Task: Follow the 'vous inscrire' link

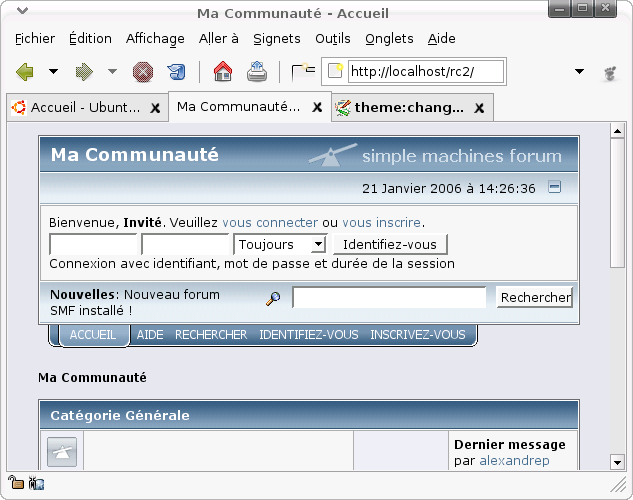Action: 382,222
